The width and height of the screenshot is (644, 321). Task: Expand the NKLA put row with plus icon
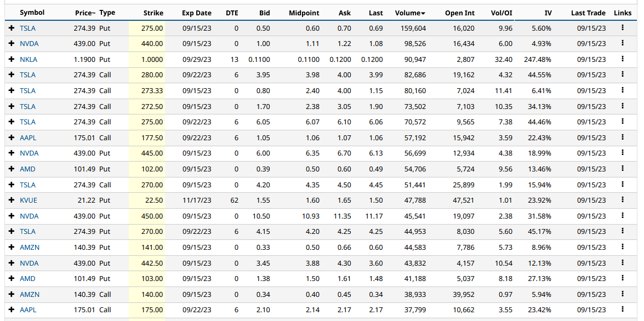pyautogui.click(x=11, y=59)
